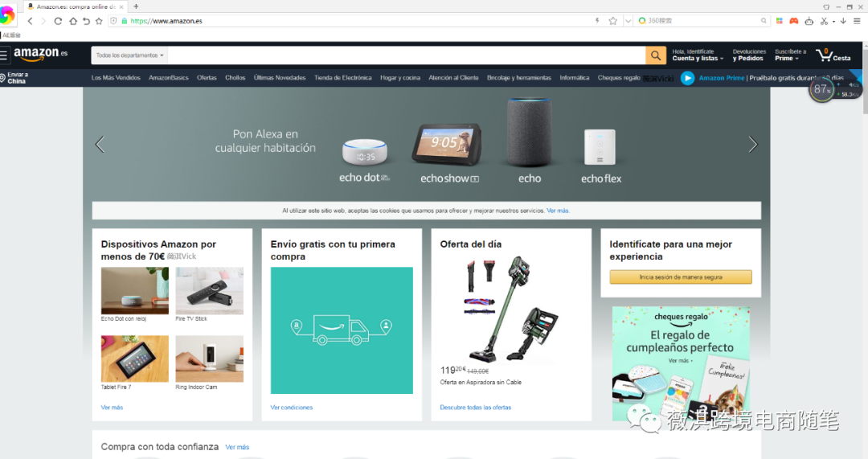Open Tienda de Electrónica menu item

click(x=342, y=78)
